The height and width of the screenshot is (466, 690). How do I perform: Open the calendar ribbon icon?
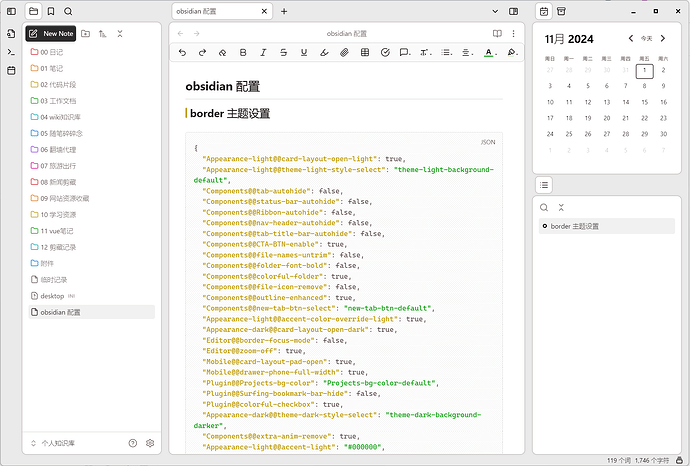[x=11, y=70]
